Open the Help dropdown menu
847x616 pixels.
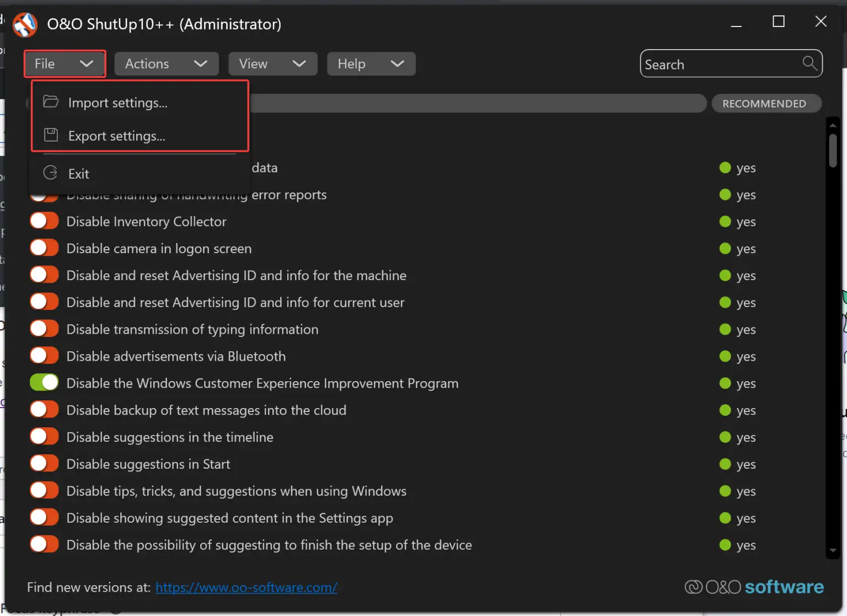coord(371,64)
